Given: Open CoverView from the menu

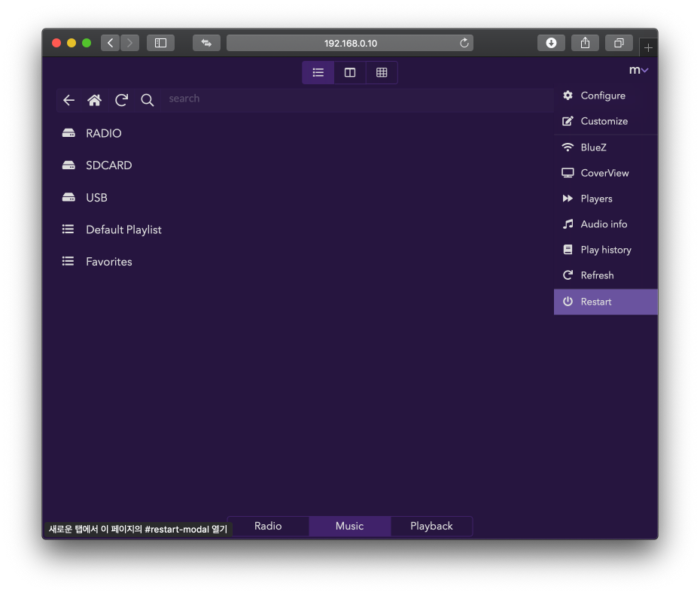Looking at the screenshot, I should 606,173.
